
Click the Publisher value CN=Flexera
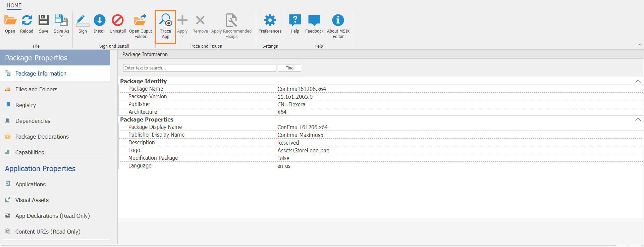tap(291, 104)
